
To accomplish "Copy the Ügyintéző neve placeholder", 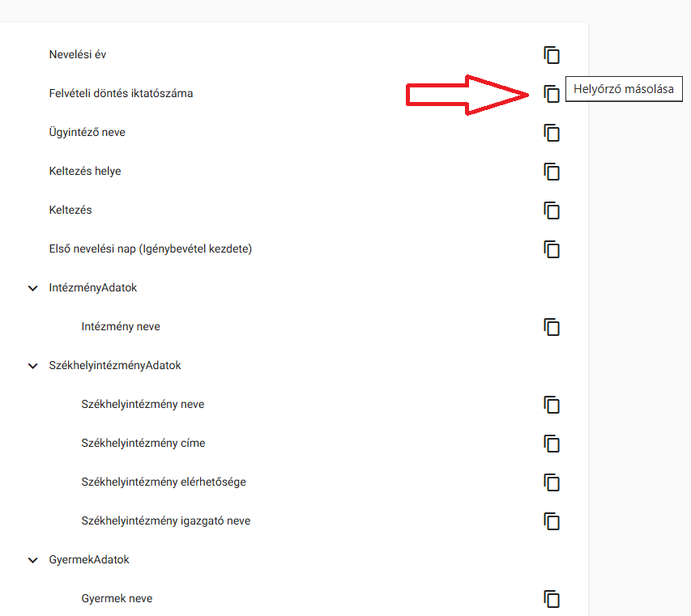I will pyautogui.click(x=552, y=133).
